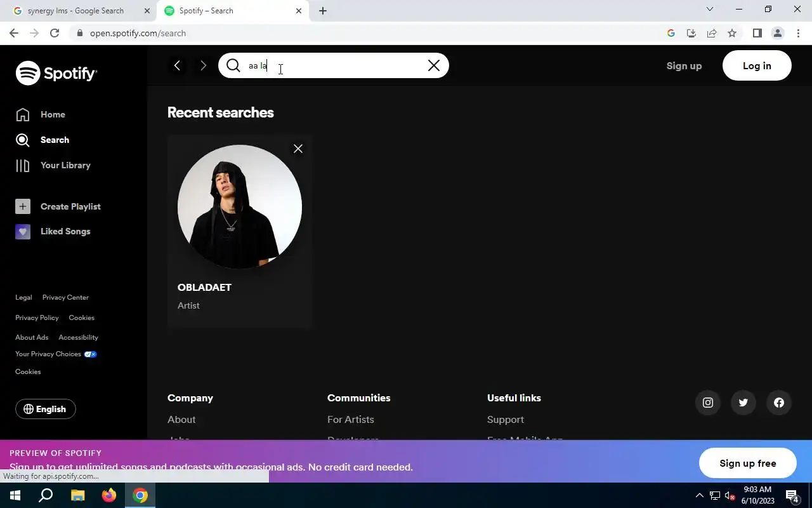Click the Spotify logo

(56, 73)
